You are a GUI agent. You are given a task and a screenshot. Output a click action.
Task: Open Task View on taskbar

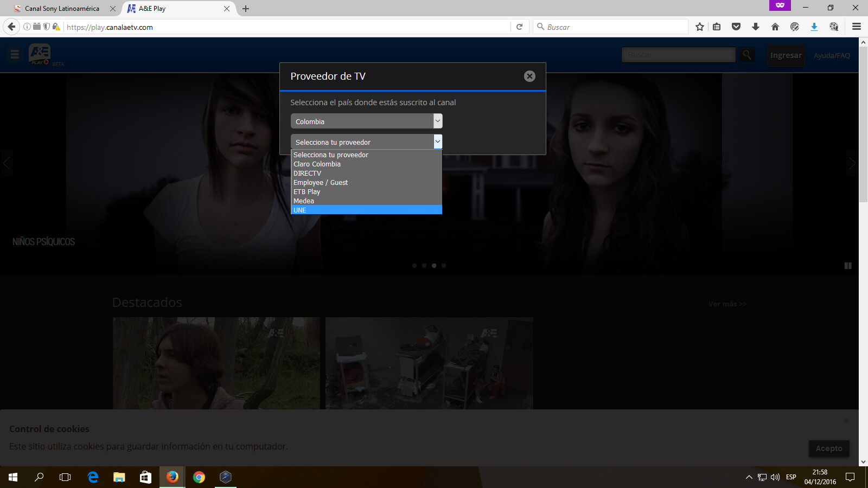(65, 477)
